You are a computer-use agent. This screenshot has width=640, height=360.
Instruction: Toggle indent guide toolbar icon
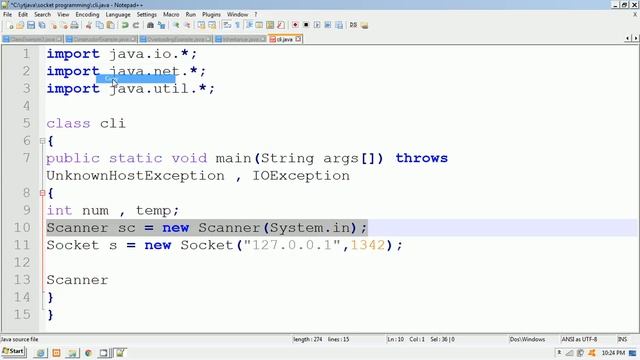[249, 25]
